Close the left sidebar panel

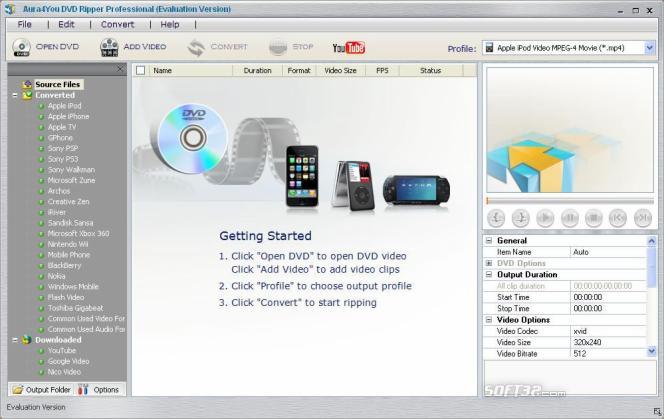tap(120, 69)
